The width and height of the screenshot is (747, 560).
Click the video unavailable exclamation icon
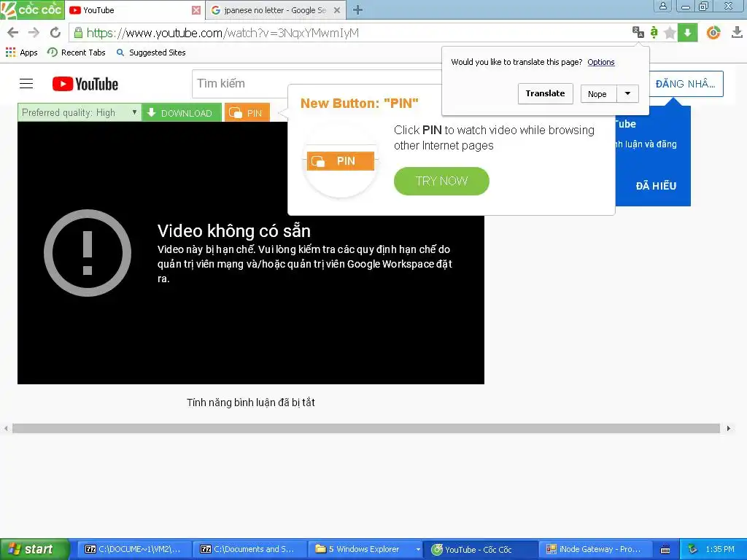tap(88, 253)
